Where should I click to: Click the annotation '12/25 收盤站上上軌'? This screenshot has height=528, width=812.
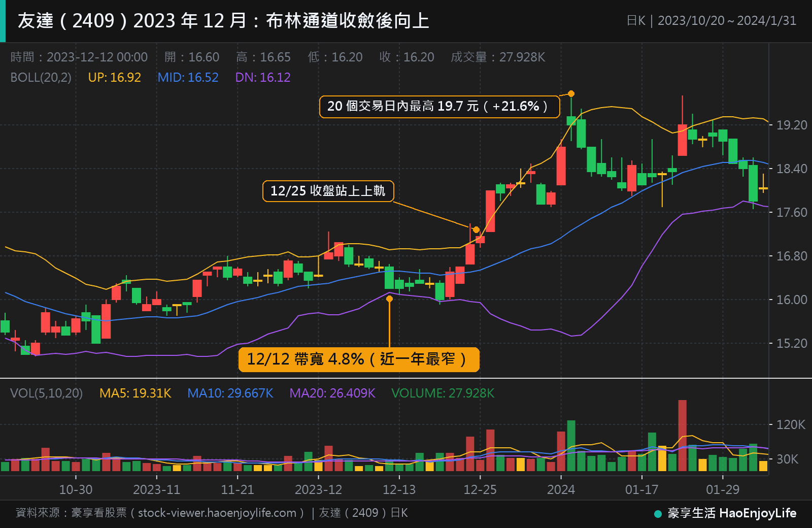click(328, 191)
